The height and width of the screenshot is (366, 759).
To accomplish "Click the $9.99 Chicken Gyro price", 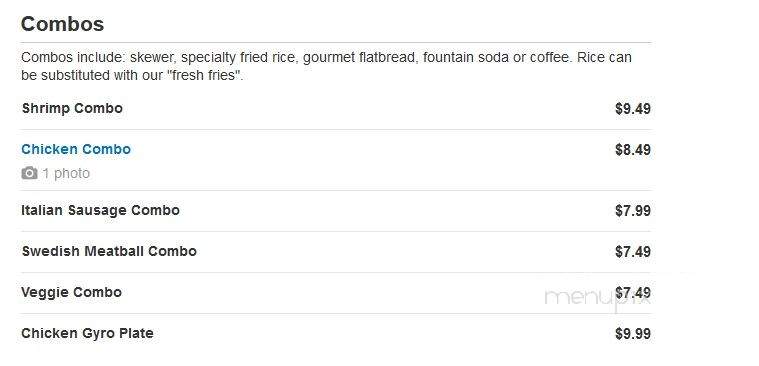I will tap(633, 334).
